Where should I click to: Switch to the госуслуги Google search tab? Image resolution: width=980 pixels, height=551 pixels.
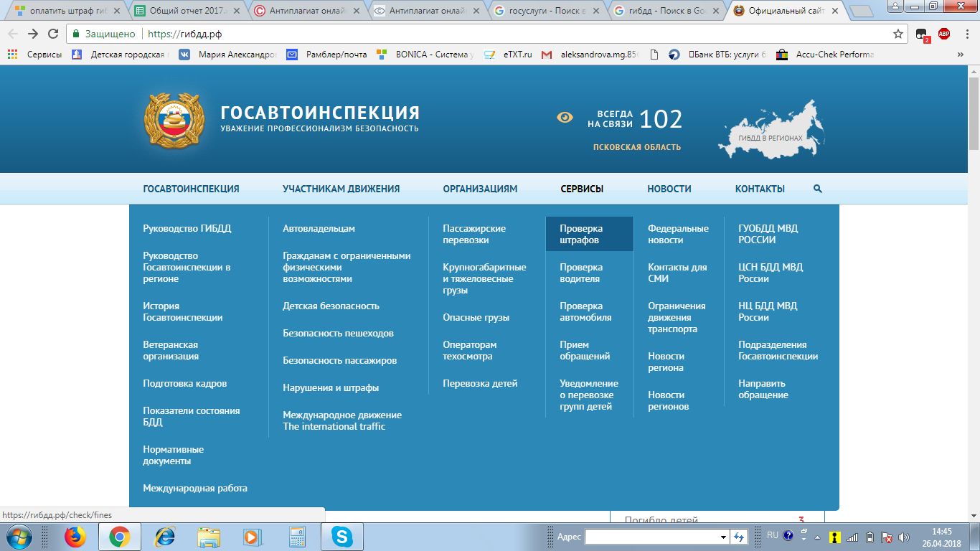(x=549, y=11)
